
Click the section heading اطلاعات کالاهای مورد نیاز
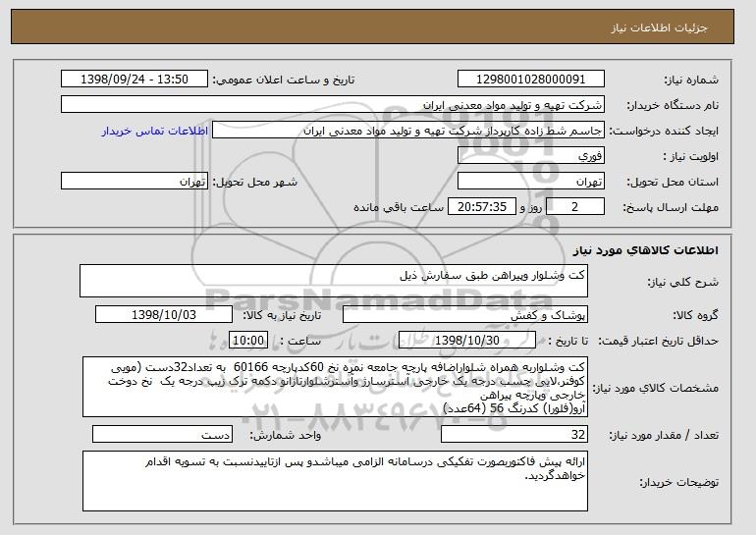coord(646,249)
